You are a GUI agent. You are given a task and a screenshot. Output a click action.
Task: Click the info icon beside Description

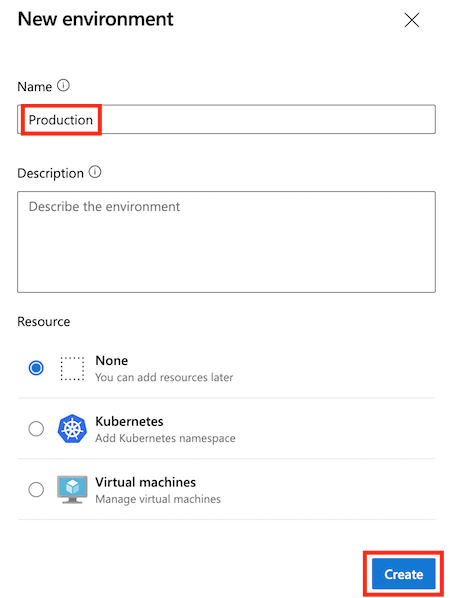coord(95,172)
